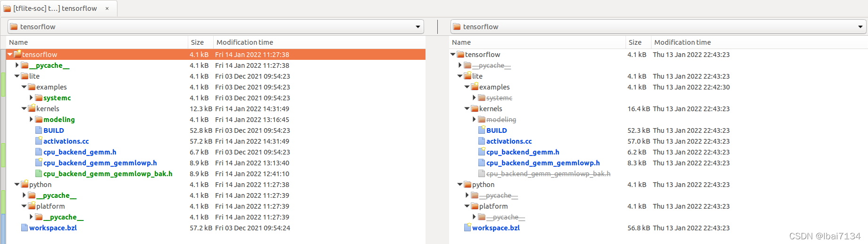Select strikethrough modeling entry in right pane

pos(501,119)
